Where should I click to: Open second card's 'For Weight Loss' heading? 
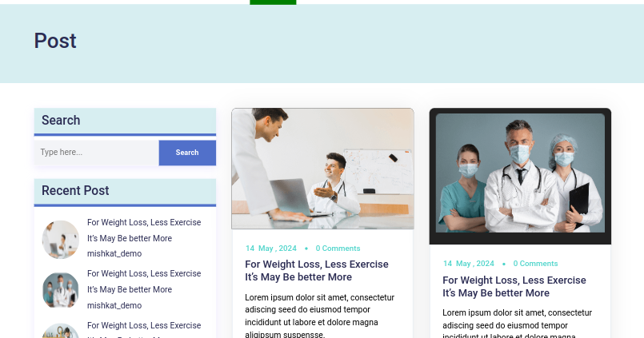point(514,286)
